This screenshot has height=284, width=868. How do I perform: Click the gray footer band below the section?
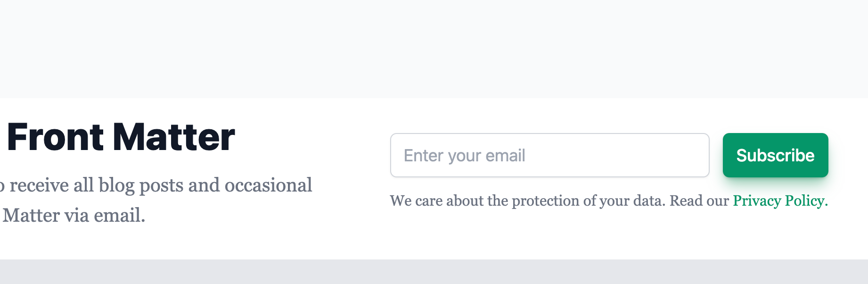[434, 272]
